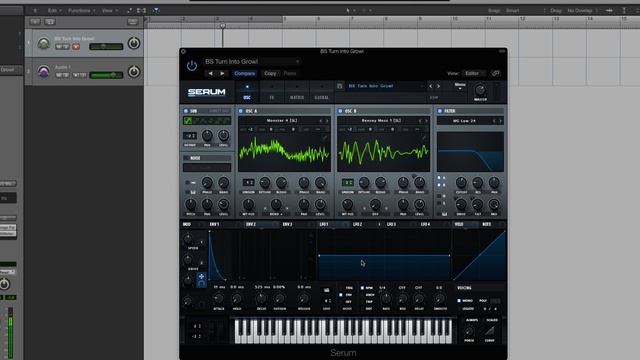Screen dimensions: 640x360
Task: Click the filter response curve display
Action: point(470,151)
